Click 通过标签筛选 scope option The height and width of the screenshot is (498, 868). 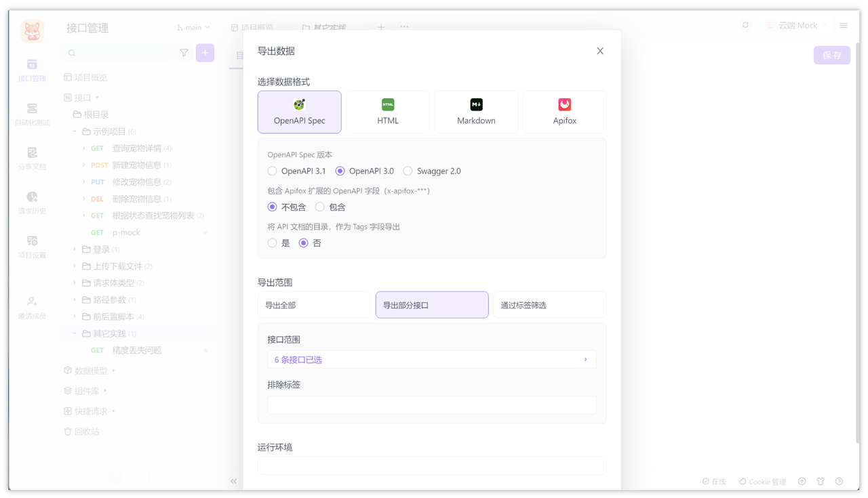pyautogui.click(x=549, y=305)
